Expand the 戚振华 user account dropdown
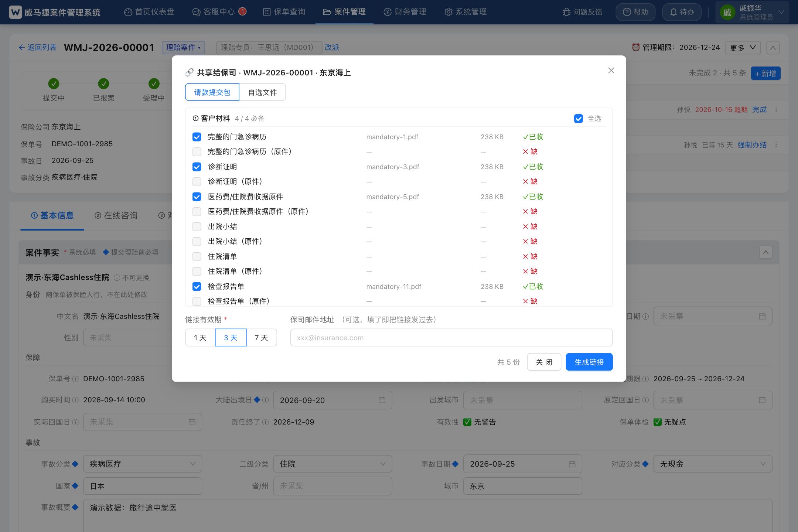The height and width of the screenshot is (532, 798). click(x=752, y=12)
